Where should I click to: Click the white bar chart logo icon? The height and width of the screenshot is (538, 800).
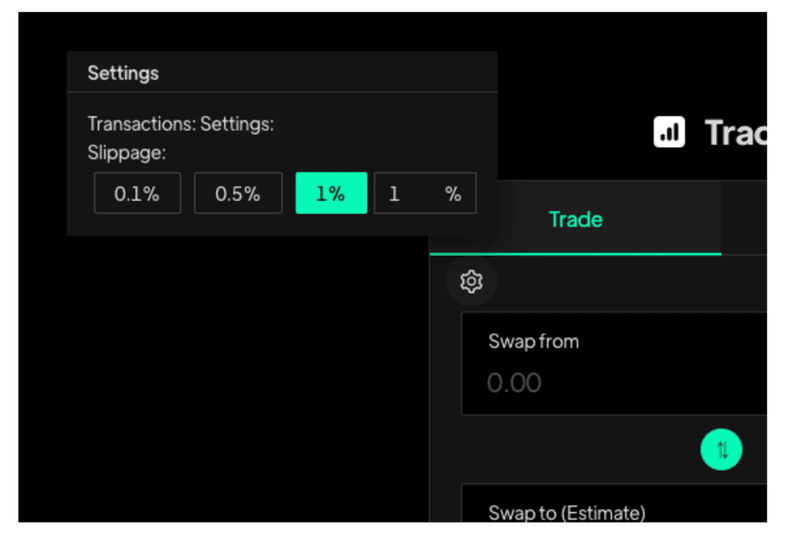pyautogui.click(x=669, y=132)
